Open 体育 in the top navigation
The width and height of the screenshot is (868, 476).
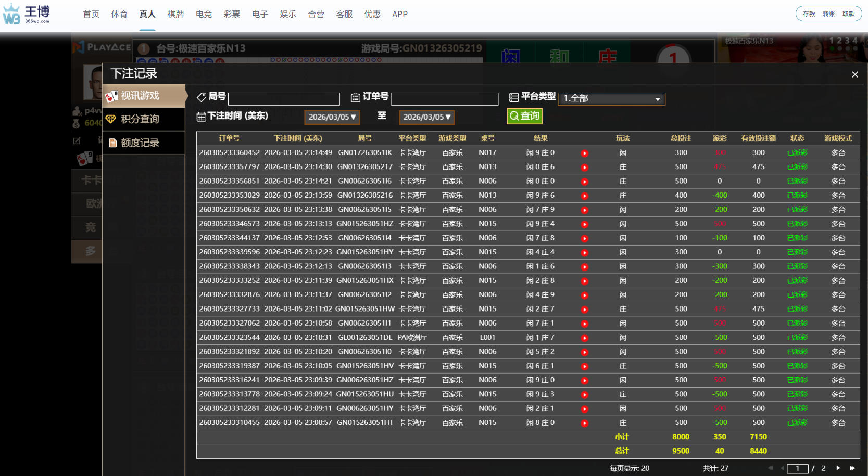click(119, 14)
